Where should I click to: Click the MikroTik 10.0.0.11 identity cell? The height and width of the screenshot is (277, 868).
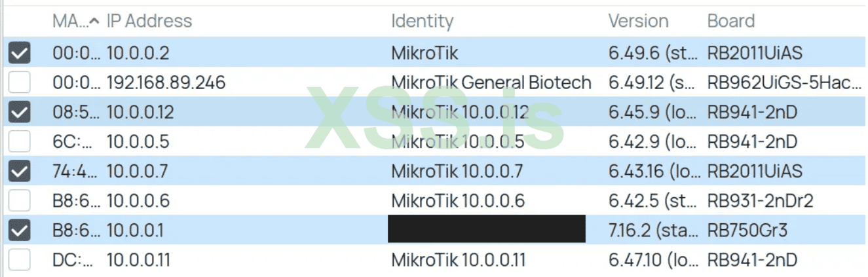pos(458,259)
